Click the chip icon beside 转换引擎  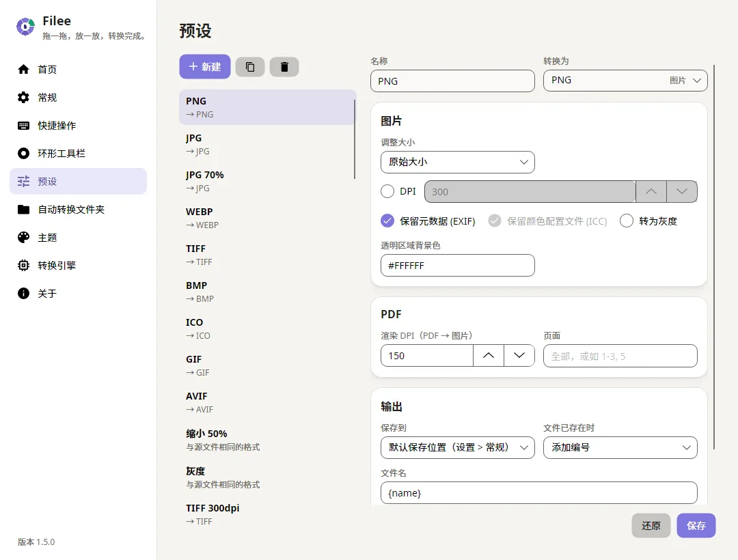tap(23, 265)
